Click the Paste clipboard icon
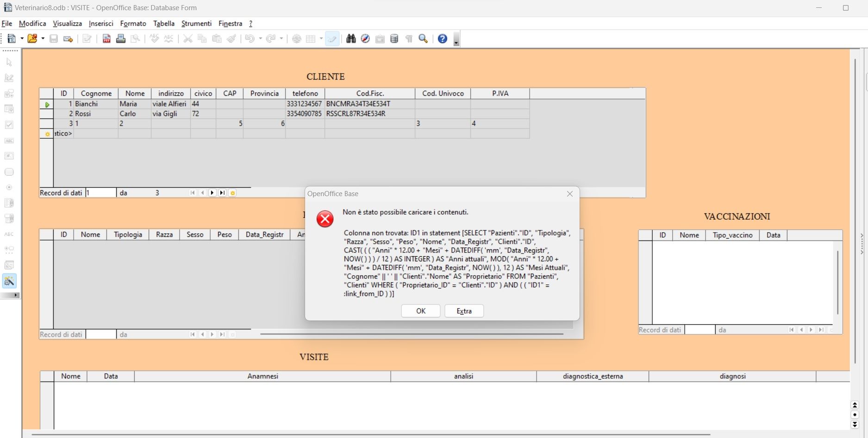The image size is (868, 438). coord(217,39)
